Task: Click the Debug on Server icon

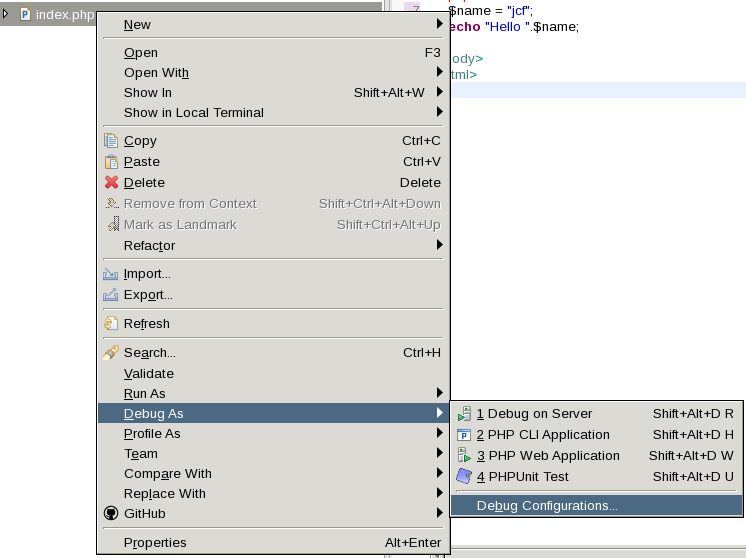Action: pos(464,414)
